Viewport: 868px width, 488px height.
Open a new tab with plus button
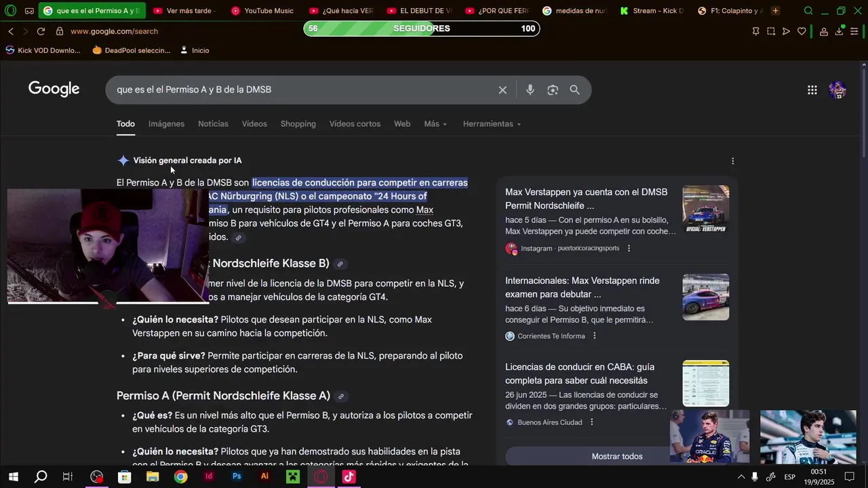click(x=775, y=11)
